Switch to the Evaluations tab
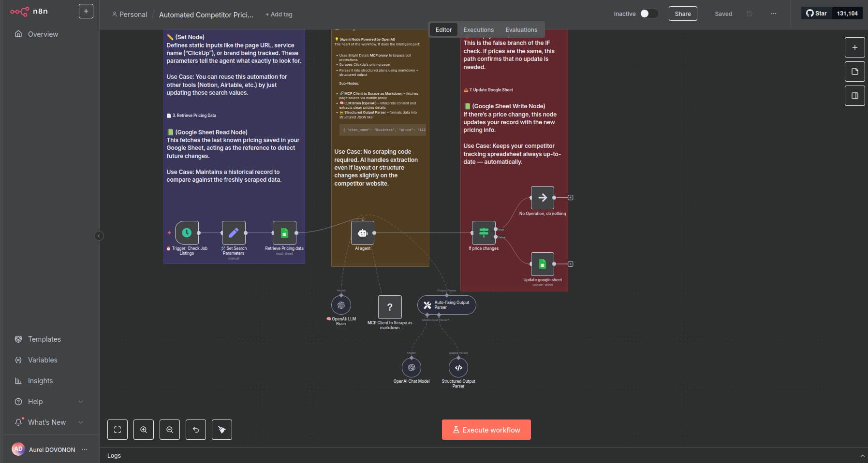Image resolution: width=868 pixels, height=463 pixels. click(x=521, y=29)
